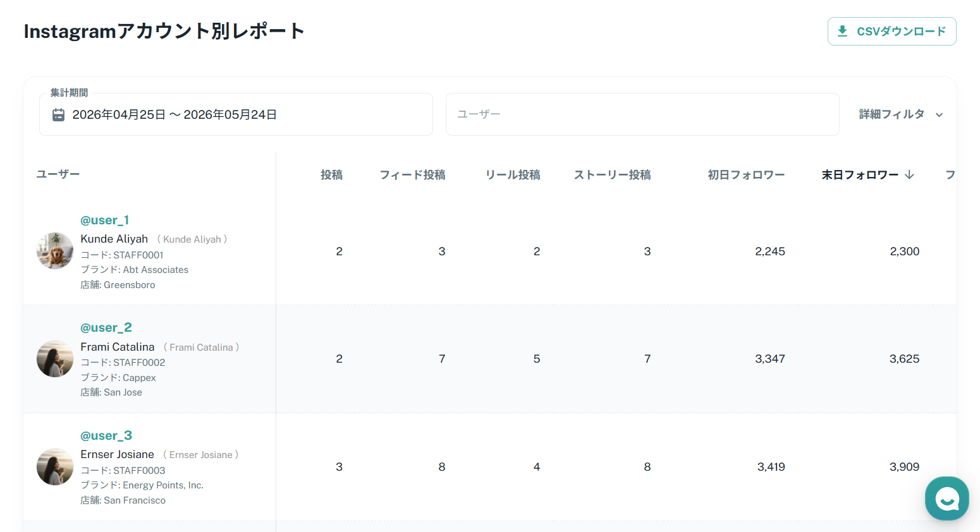Screen dimensions: 980x532
Task: Open the chat support bubble
Action: 946,499
